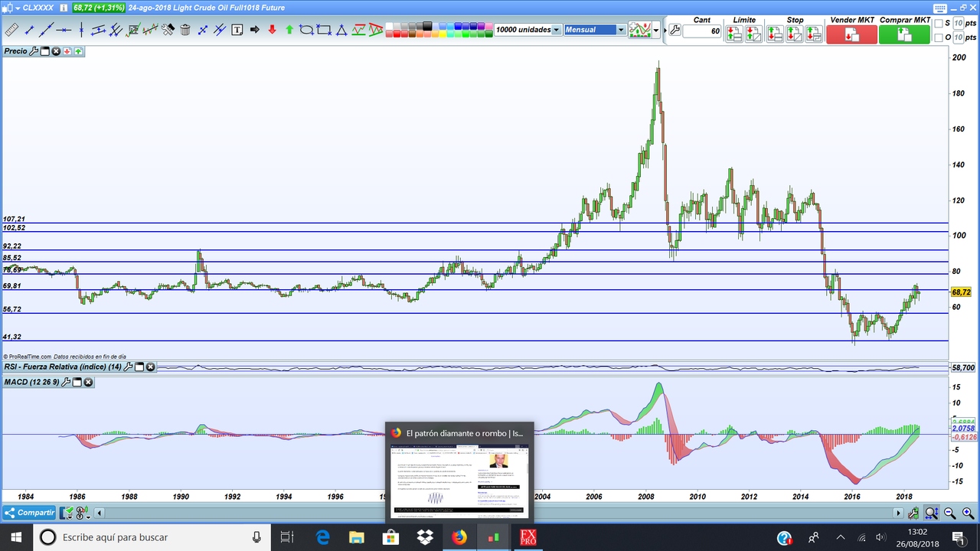Click the second Límite order icon

click(753, 34)
